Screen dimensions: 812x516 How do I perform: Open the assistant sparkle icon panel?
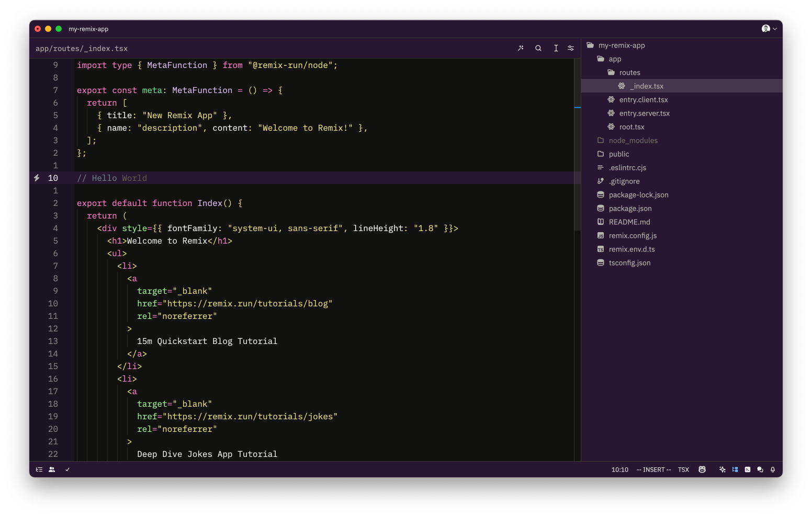[723, 469]
